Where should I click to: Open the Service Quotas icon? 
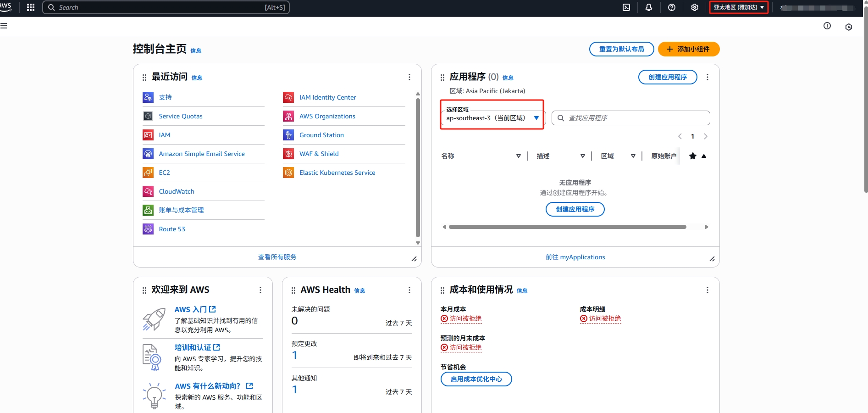(148, 116)
